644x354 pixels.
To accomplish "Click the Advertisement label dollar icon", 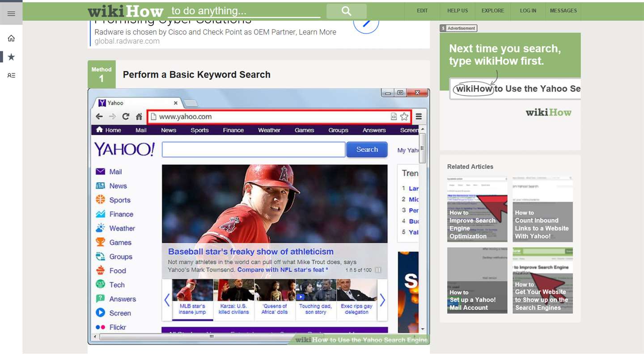I will point(443,28).
